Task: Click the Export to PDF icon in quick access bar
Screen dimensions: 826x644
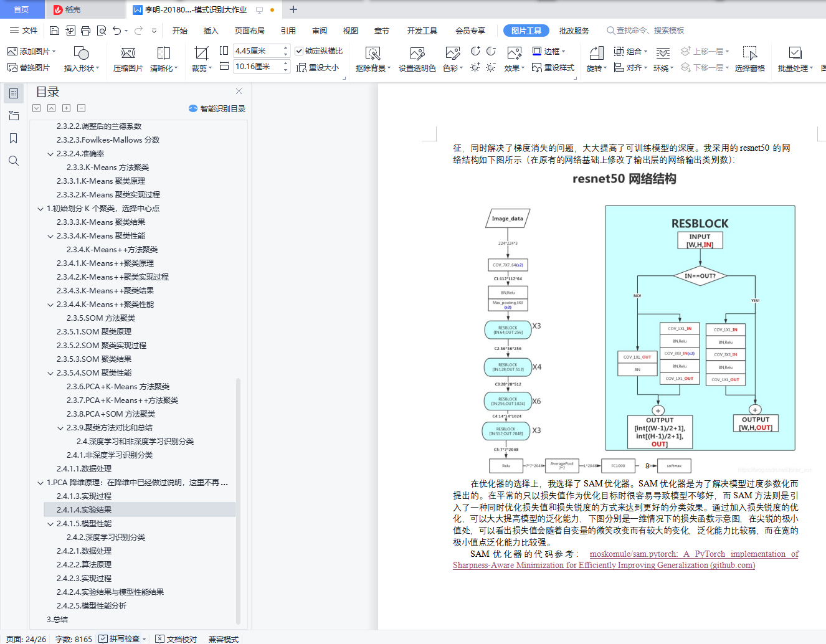Action: coord(70,31)
